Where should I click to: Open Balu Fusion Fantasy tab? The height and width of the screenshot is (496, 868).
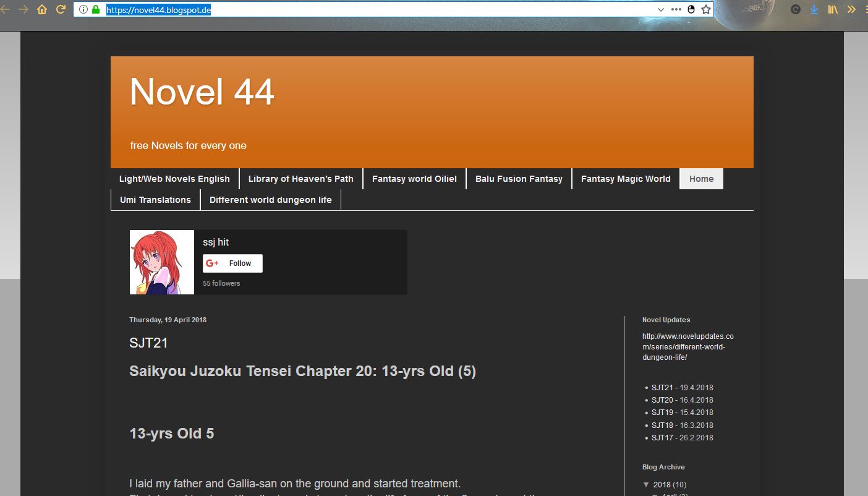tap(519, 179)
